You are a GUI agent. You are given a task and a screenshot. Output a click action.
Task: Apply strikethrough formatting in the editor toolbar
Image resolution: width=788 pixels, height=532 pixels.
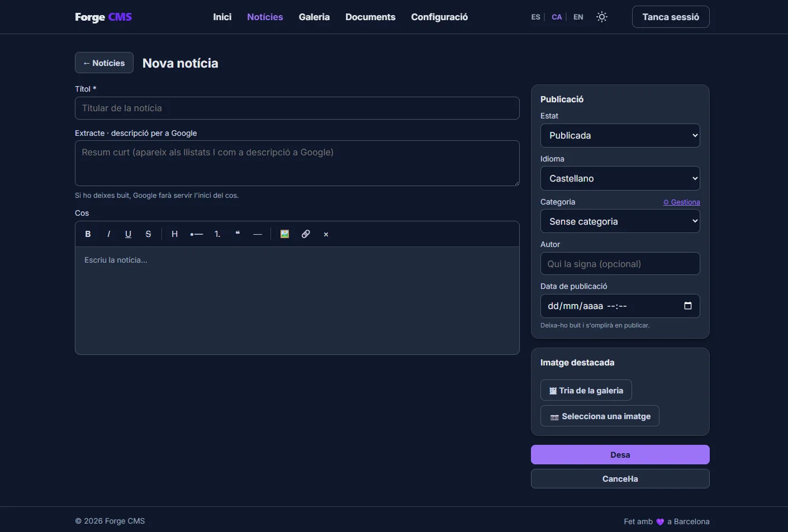[148, 234]
